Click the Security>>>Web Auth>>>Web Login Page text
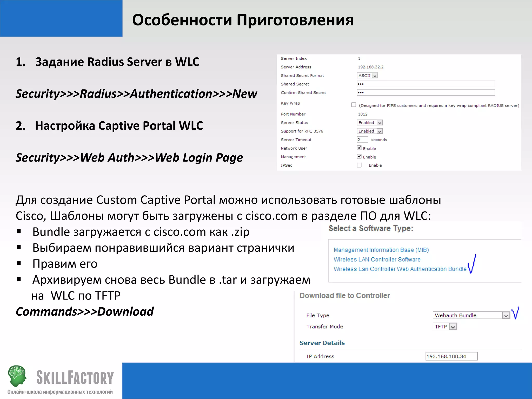The image size is (532, 399). 129,158
